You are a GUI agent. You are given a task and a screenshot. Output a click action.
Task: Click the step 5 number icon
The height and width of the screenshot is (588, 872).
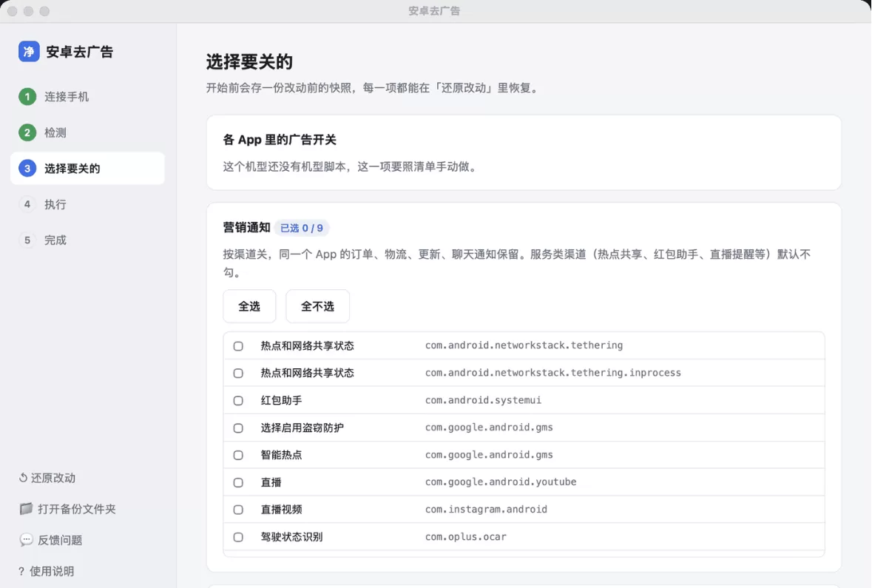tap(27, 240)
